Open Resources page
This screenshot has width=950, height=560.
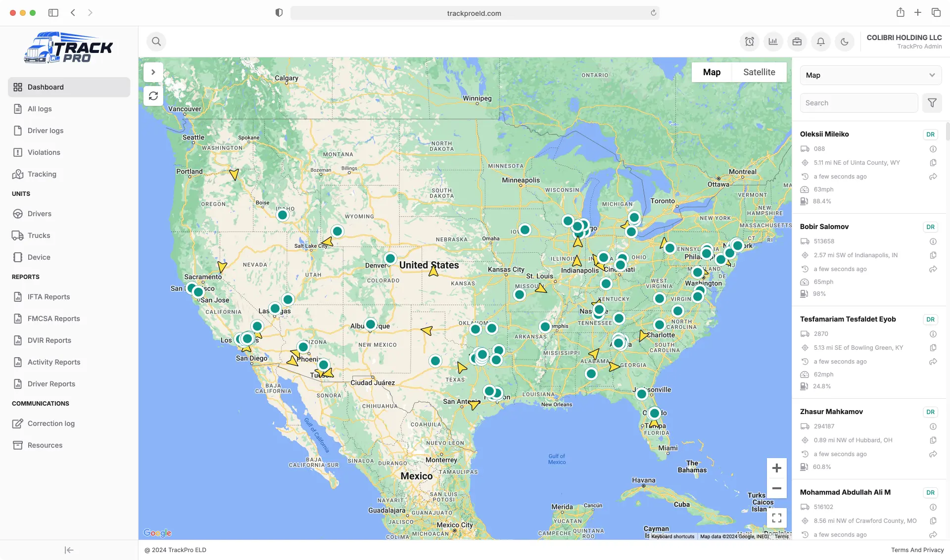click(x=69, y=445)
